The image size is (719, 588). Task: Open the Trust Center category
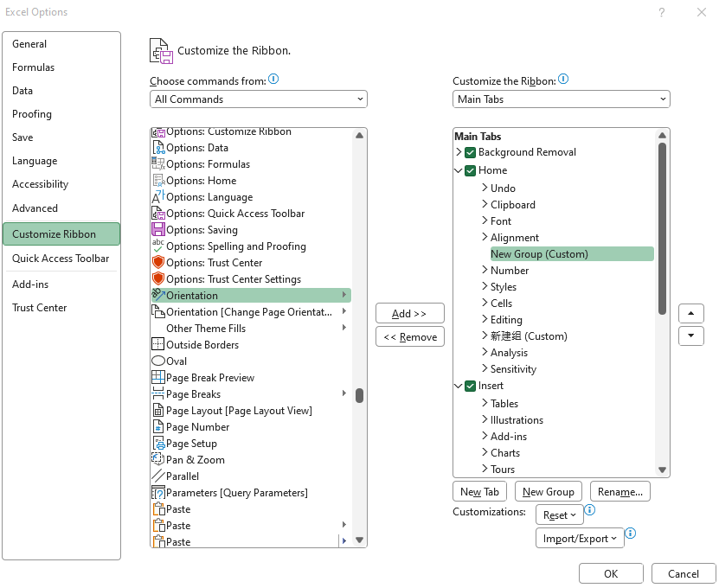coord(61,308)
